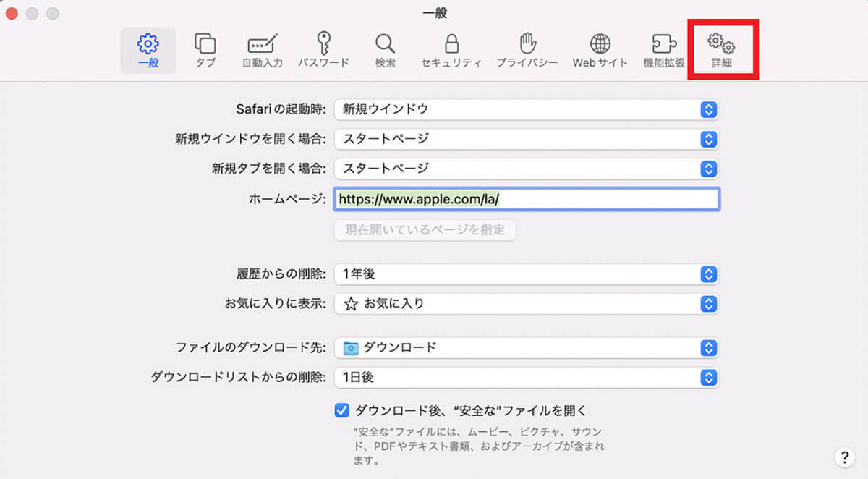Click the ホームページ URL text field
The image size is (868, 479).
[526, 199]
